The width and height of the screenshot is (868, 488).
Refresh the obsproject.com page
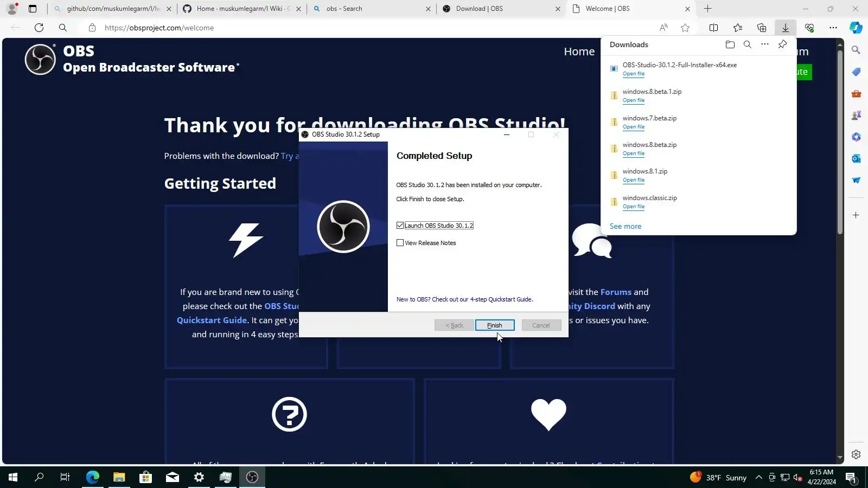[39, 28]
